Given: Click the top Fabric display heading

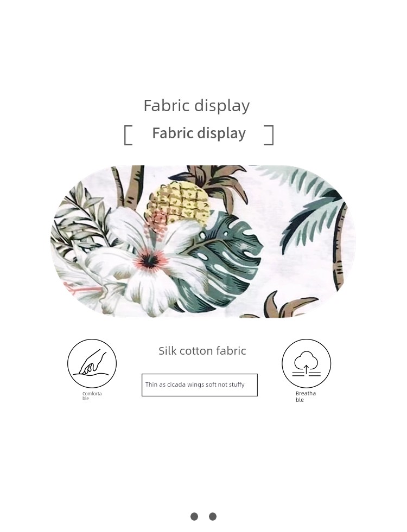Looking at the screenshot, I should pos(196,106).
